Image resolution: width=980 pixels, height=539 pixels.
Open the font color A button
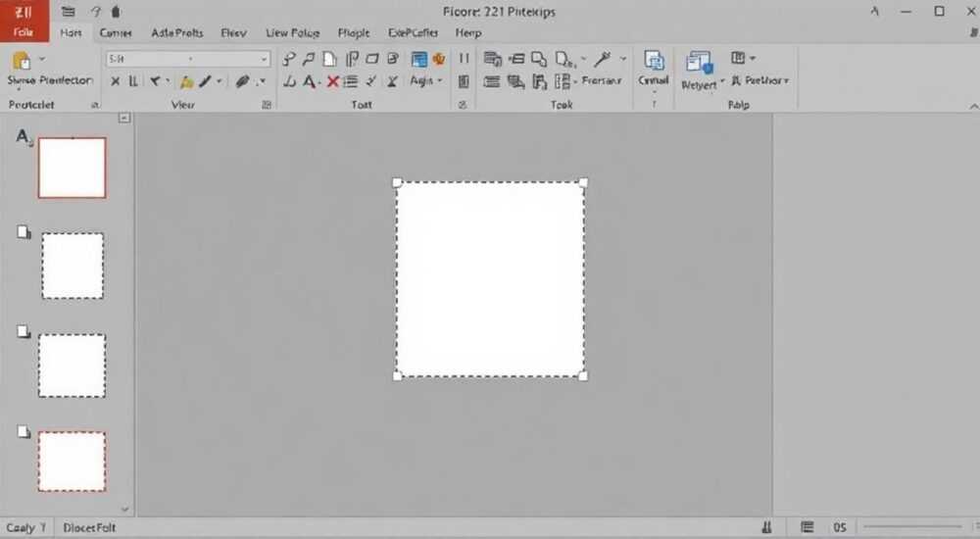click(310, 81)
